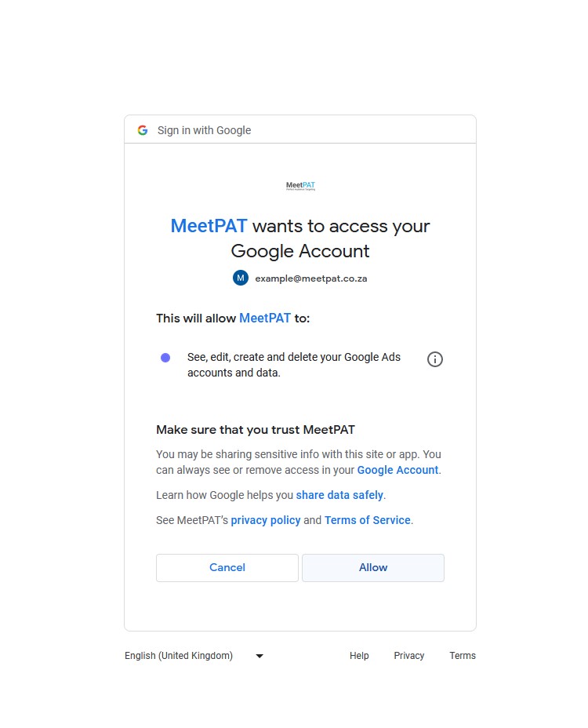Open the Google Ads permission info icon
This screenshot has width=588, height=728.
435,359
